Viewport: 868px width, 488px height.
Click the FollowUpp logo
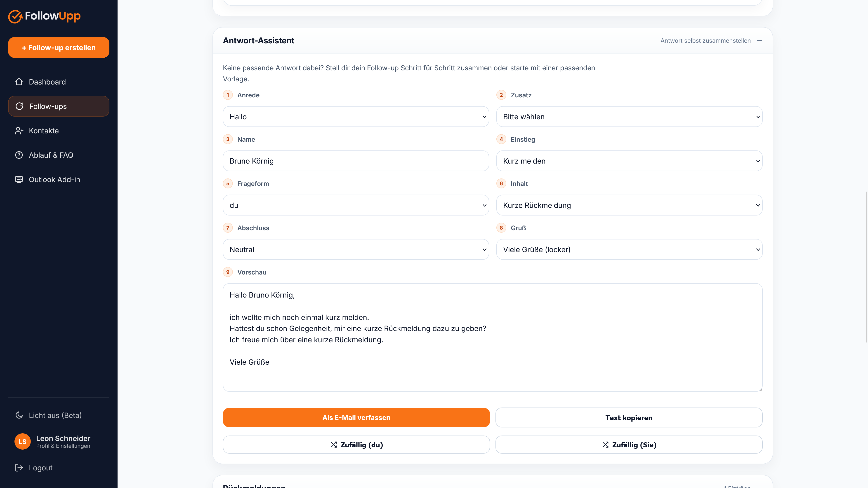pos(44,16)
